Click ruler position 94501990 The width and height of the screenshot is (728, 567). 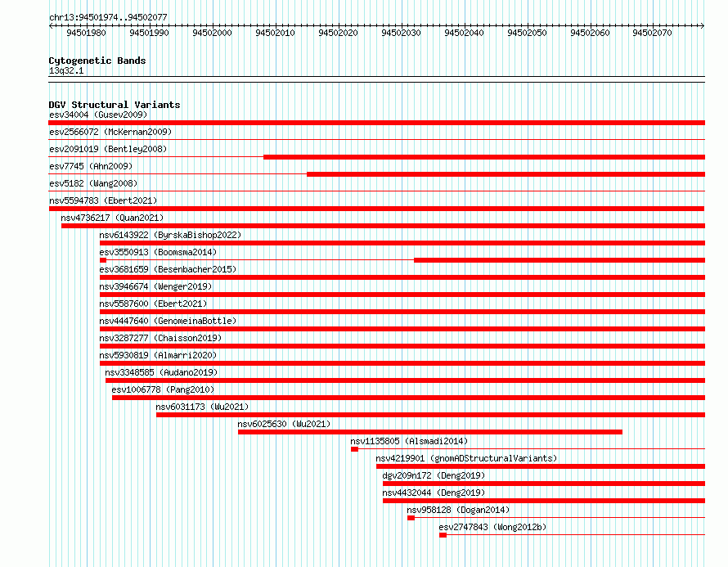[149, 33]
